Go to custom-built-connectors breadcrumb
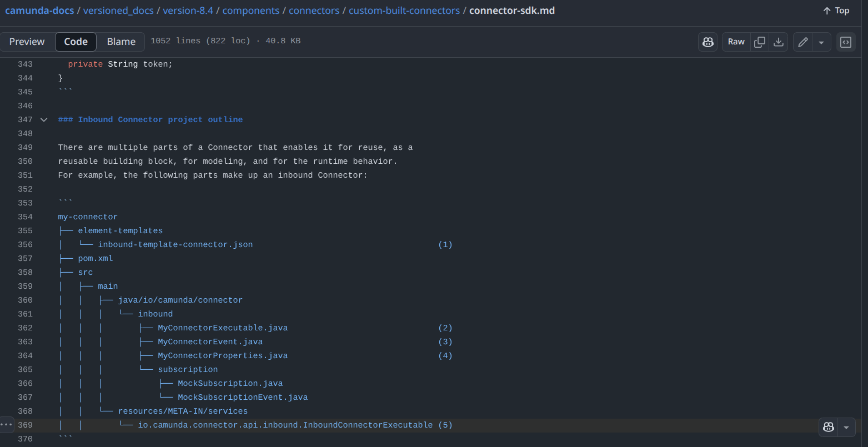The height and width of the screenshot is (447, 868). [404, 11]
